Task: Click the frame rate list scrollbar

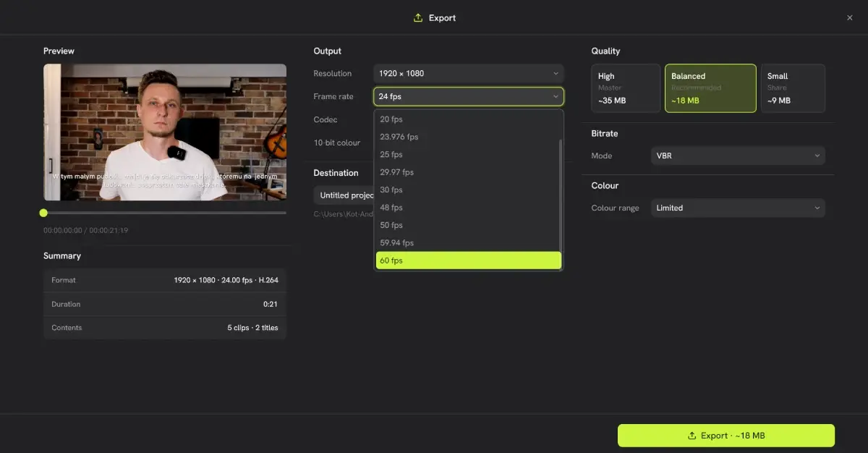Action: pos(561,195)
